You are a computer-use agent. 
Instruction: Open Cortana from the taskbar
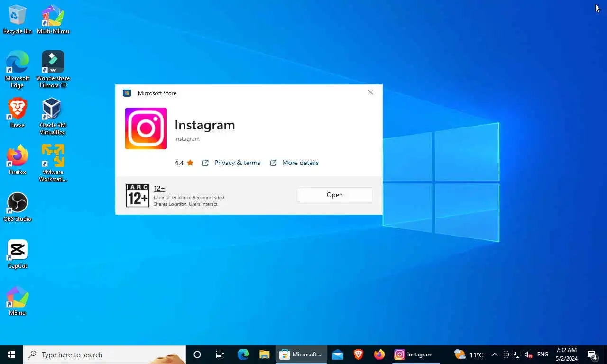[197, 355]
